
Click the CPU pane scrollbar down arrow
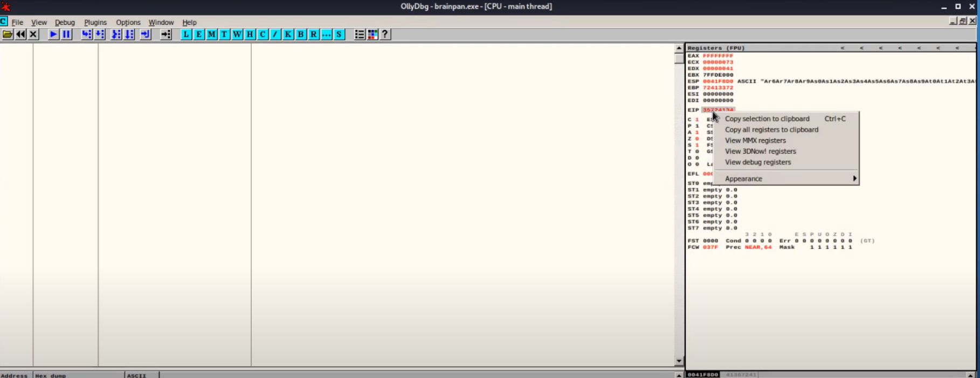coord(679,361)
